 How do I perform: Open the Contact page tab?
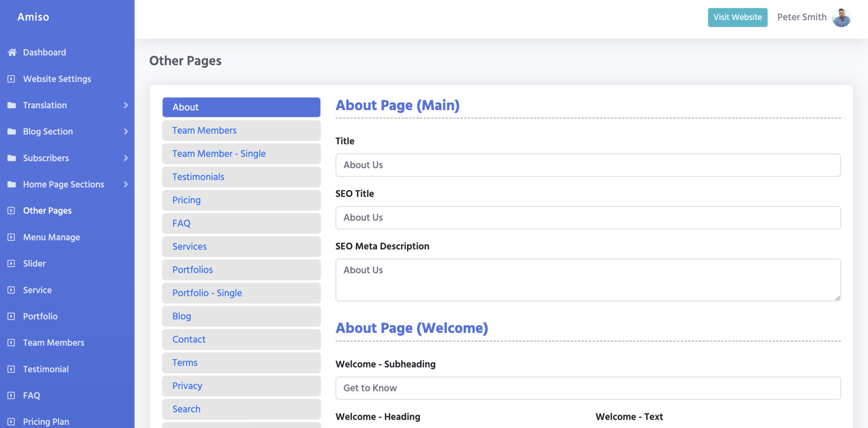(x=241, y=339)
